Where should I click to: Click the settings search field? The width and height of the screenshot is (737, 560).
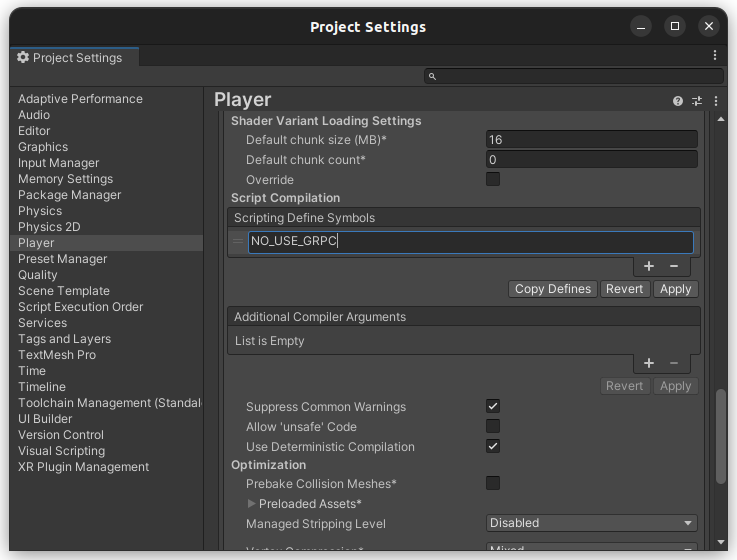[573, 76]
